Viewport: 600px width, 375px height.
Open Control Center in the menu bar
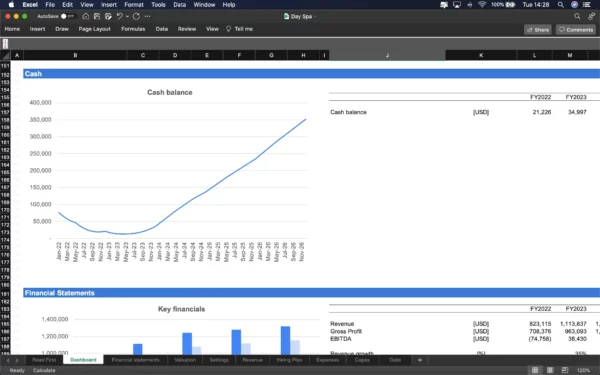point(587,5)
